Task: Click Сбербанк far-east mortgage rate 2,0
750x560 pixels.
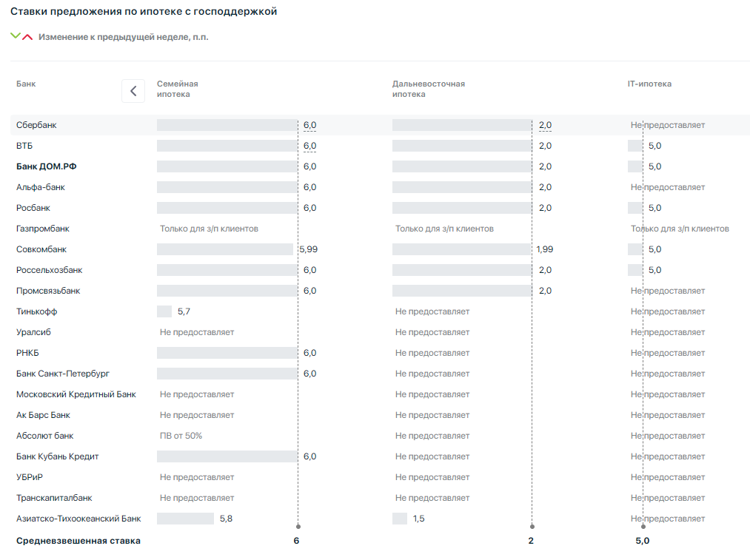Action: click(545, 125)
